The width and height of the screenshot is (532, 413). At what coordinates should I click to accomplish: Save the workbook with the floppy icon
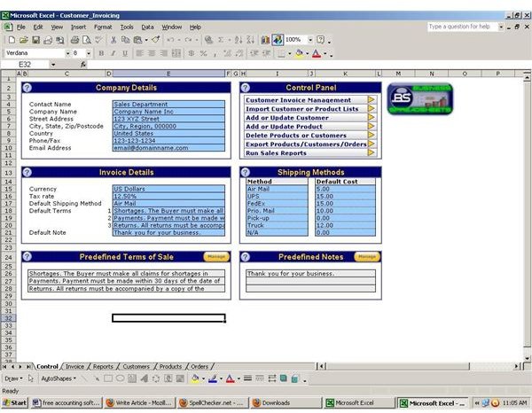(x=35, y=40)
